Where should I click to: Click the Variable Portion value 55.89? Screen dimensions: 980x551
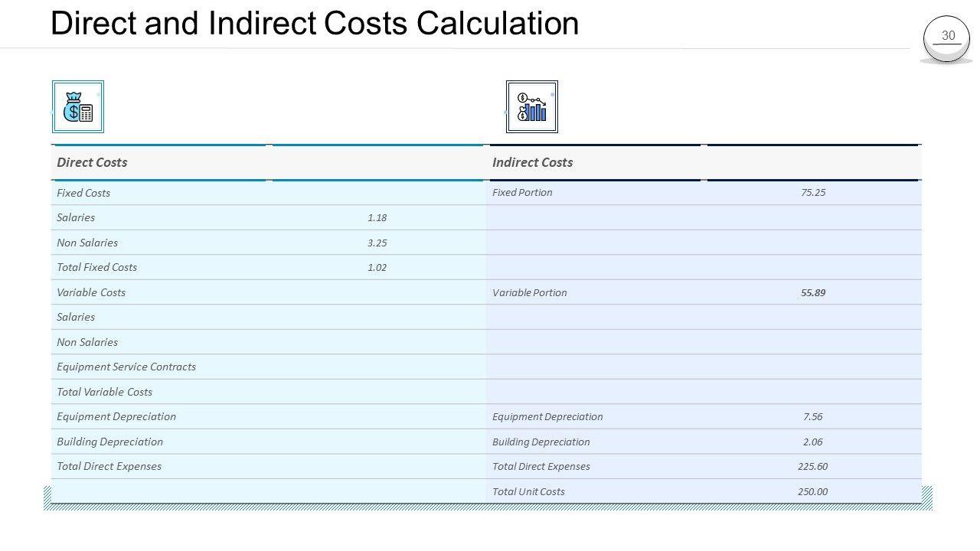[813, 292]
